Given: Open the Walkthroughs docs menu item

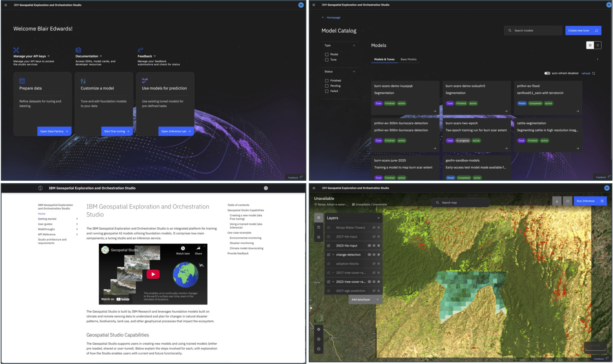Looking at the screenshot, I should pos(46,229).
